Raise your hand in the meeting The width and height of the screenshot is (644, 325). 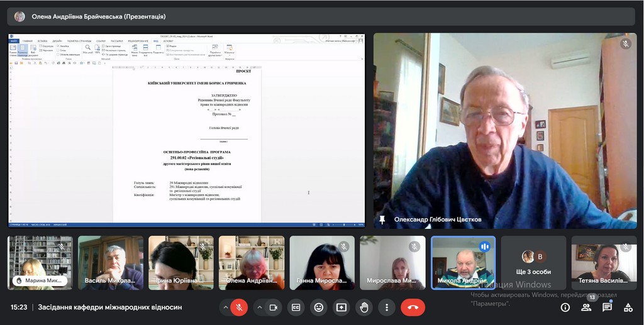[364, 307]
